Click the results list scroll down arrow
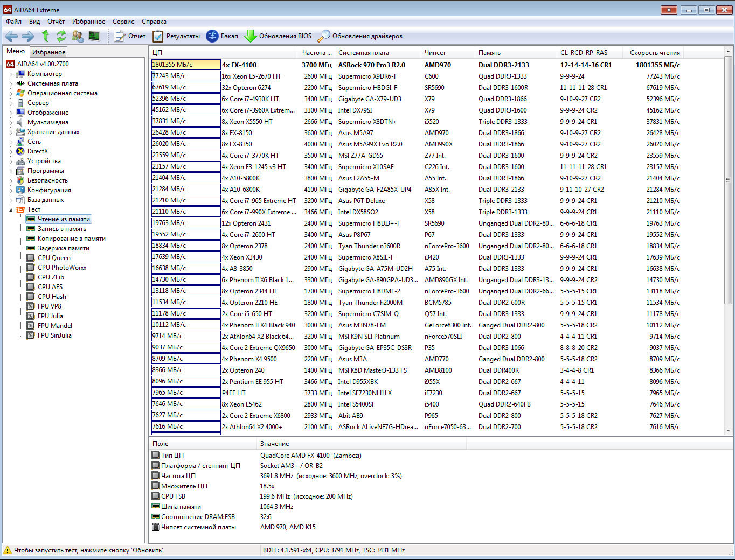 (x=729, y=431)
